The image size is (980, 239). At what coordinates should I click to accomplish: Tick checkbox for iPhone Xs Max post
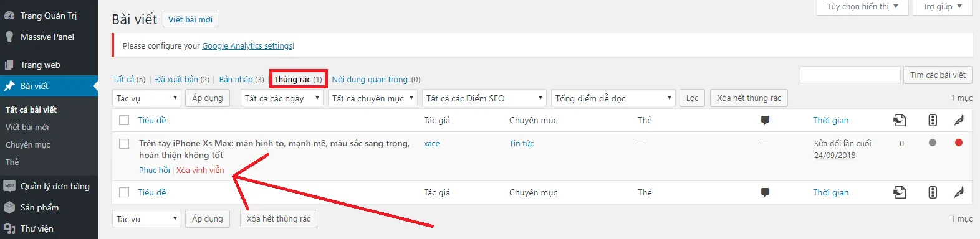(124, 144)
